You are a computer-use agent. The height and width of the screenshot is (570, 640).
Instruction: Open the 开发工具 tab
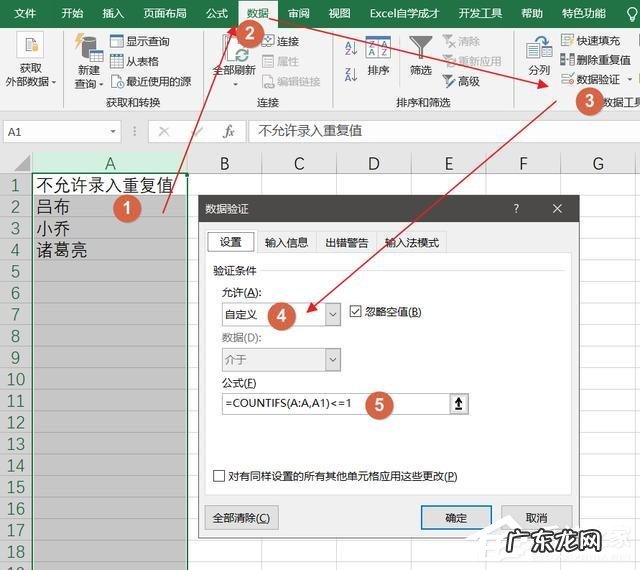[480, 13]
